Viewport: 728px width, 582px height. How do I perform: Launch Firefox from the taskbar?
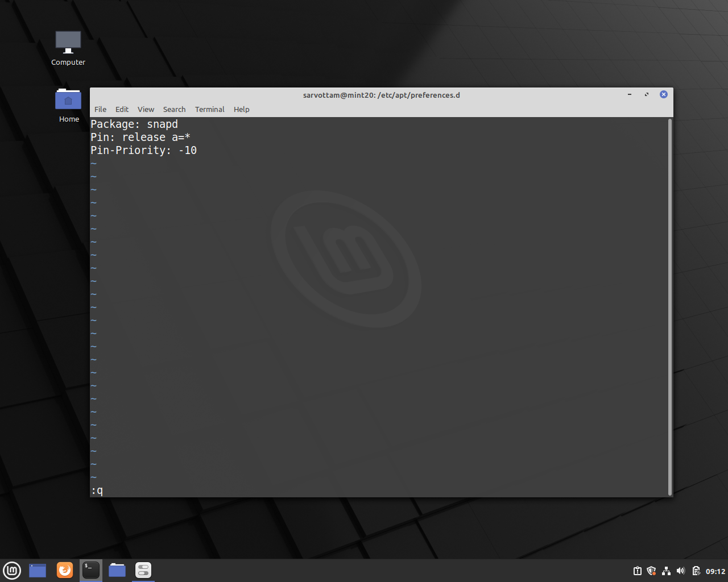tap(64, 570)
